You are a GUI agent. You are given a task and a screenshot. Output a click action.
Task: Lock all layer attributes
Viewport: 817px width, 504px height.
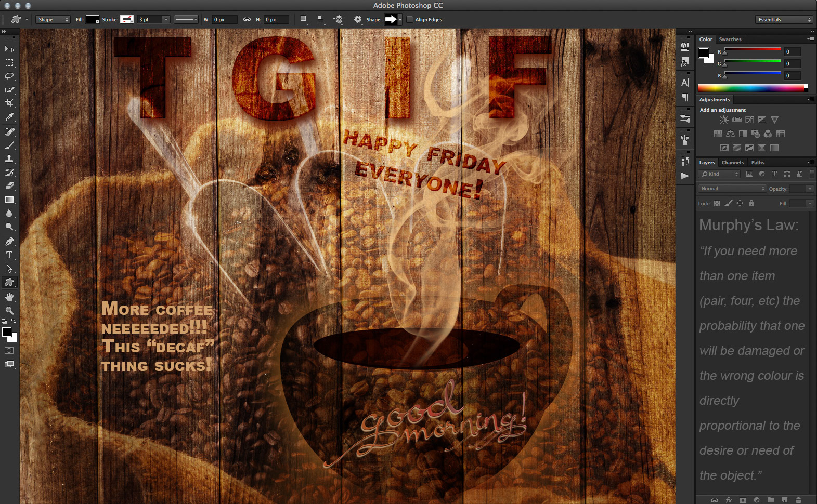[x=751, y=203]
